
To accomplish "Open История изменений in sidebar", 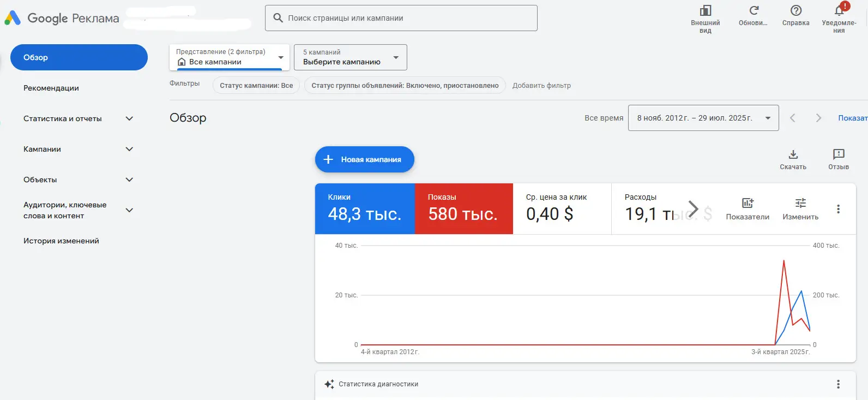I will pos(61,241).
